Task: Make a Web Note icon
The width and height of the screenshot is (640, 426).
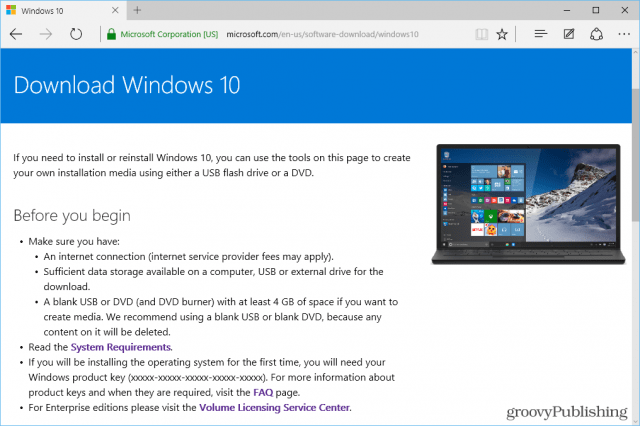Action: click(x=569, y=34)
